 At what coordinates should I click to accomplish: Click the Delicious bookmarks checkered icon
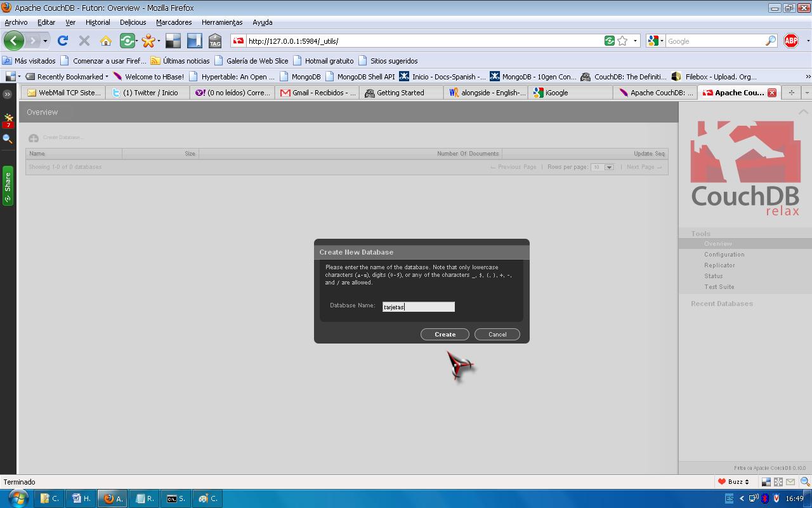coord(173,41)
